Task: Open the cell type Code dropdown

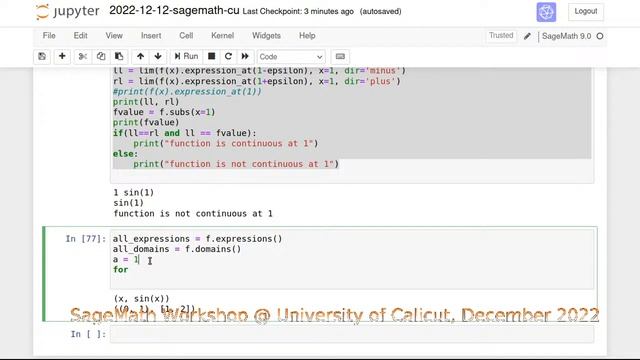Action: coord(291,57)
